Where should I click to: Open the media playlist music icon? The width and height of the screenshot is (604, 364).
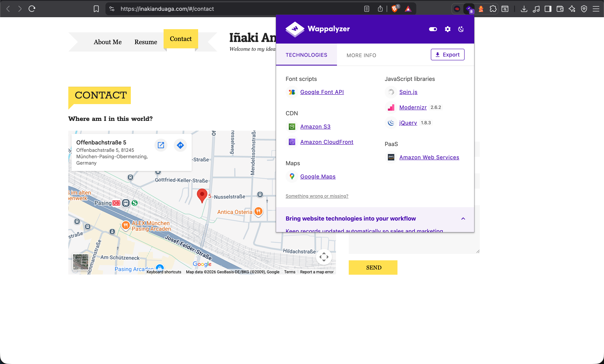pos(536,9)
